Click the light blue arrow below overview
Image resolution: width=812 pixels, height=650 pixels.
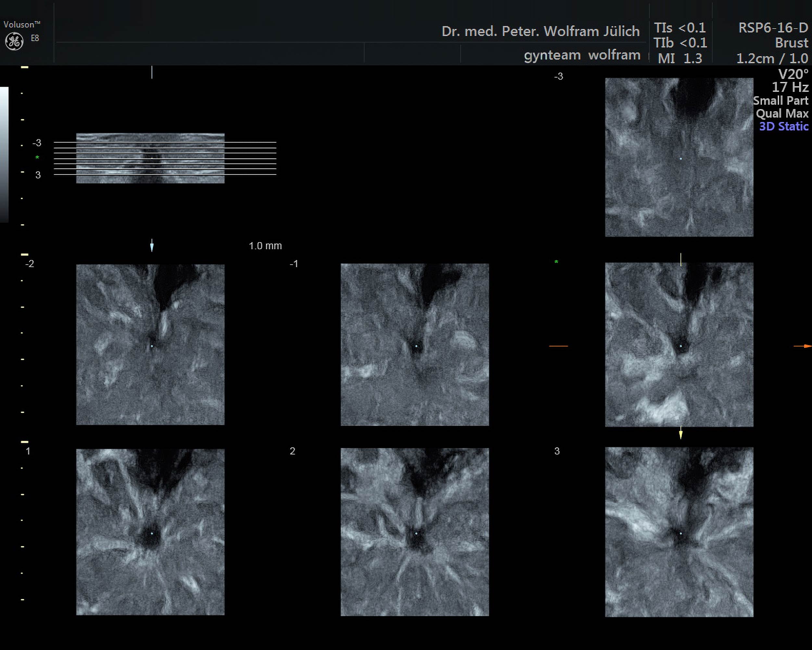pyautogui.click(x=152, y=246)
